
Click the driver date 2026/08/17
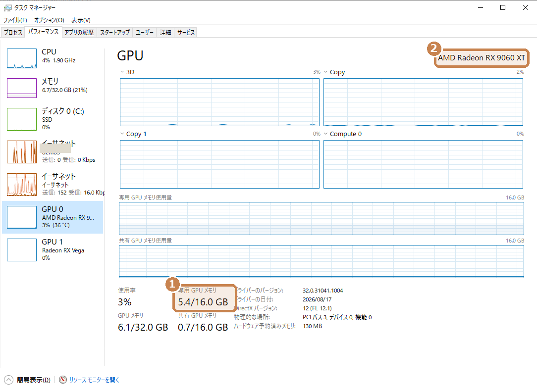(x=317, y=299)
